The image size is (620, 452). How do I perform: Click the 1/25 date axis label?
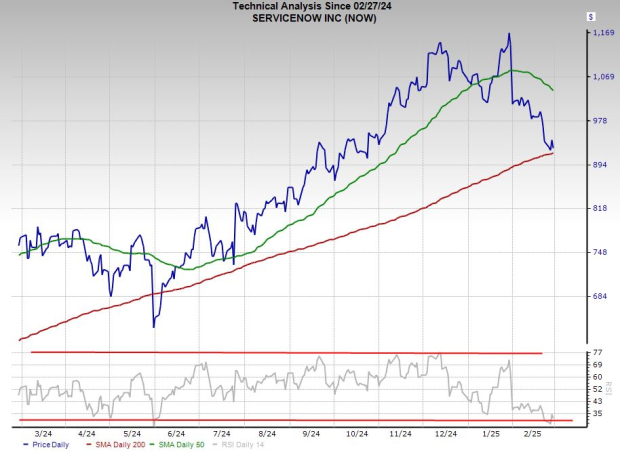[491, 434]
